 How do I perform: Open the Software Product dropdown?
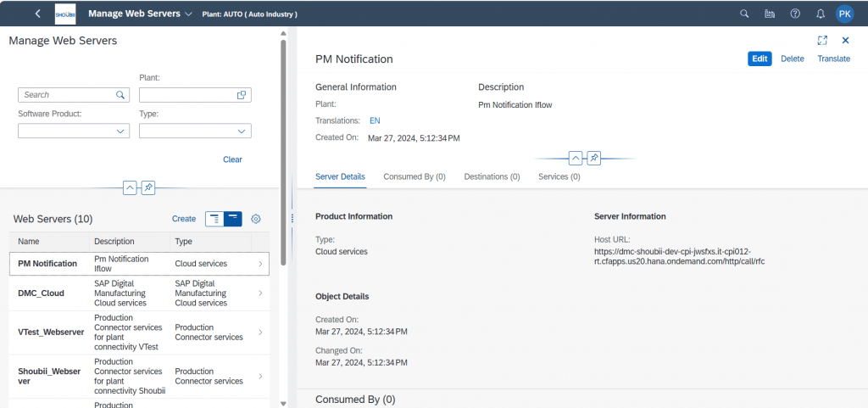tap(74, 131)
